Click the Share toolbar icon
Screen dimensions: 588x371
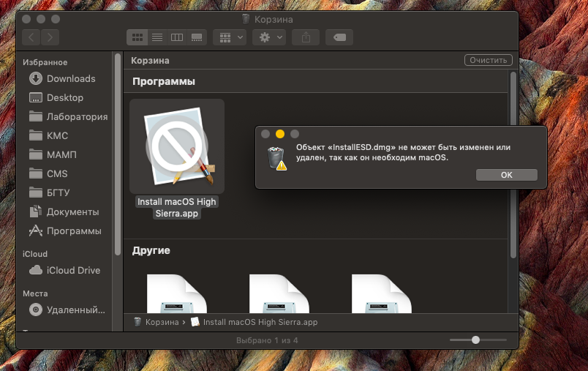(306, 37)
